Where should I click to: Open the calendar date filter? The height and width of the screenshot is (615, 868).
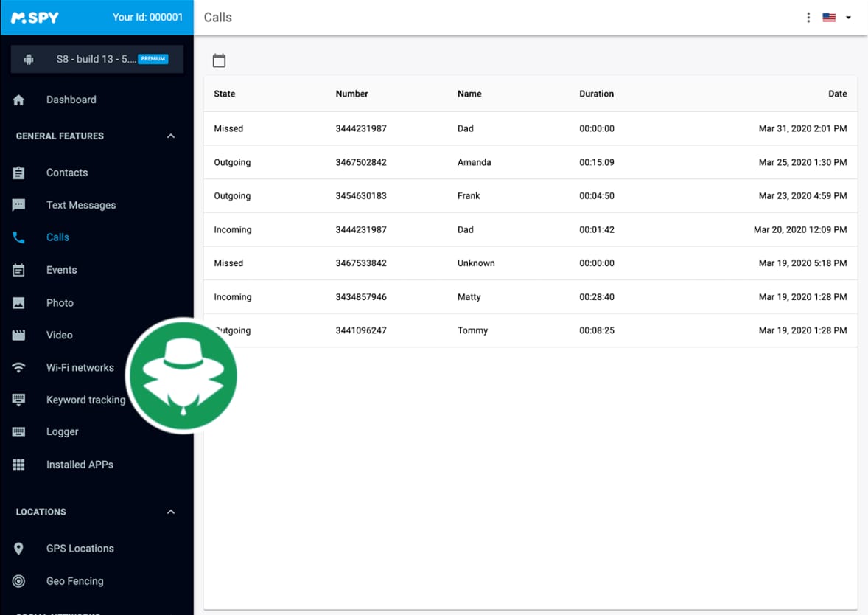click(x=219, y=60)
